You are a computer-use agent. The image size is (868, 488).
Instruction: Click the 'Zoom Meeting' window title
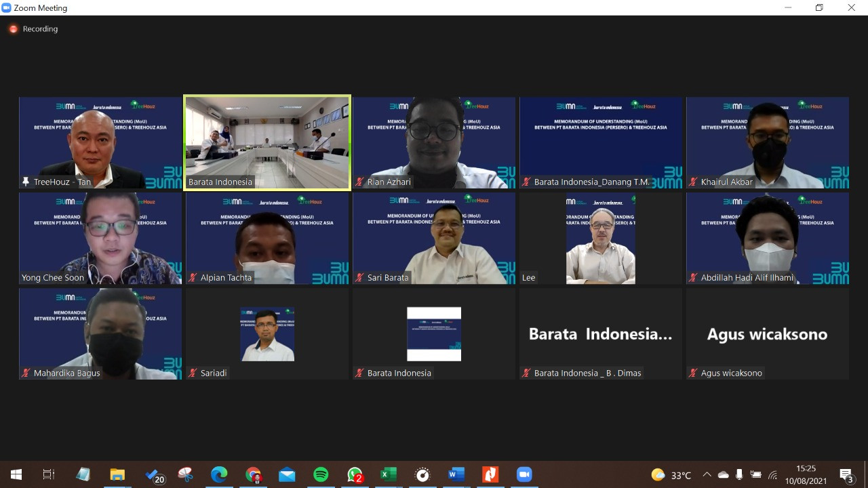(41, 8)
